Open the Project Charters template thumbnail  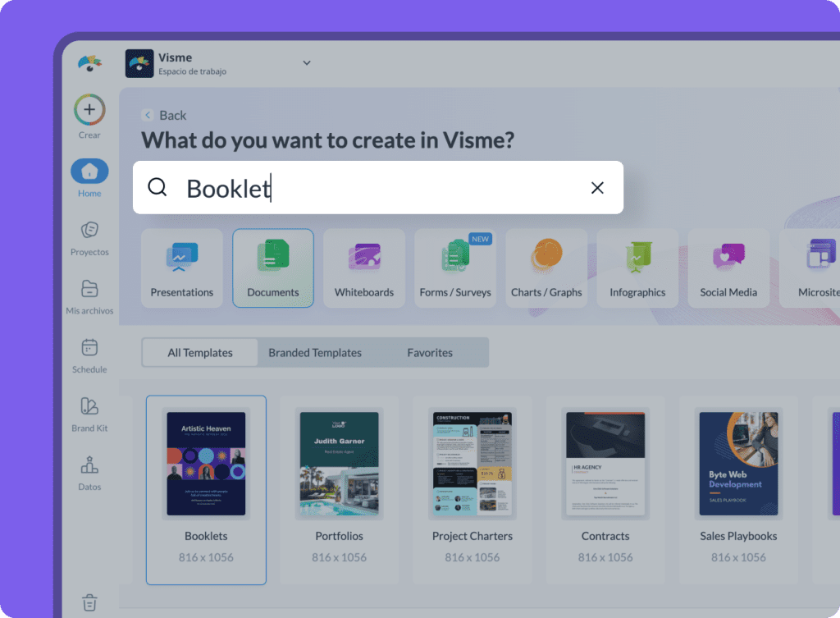tap(472, 464)
